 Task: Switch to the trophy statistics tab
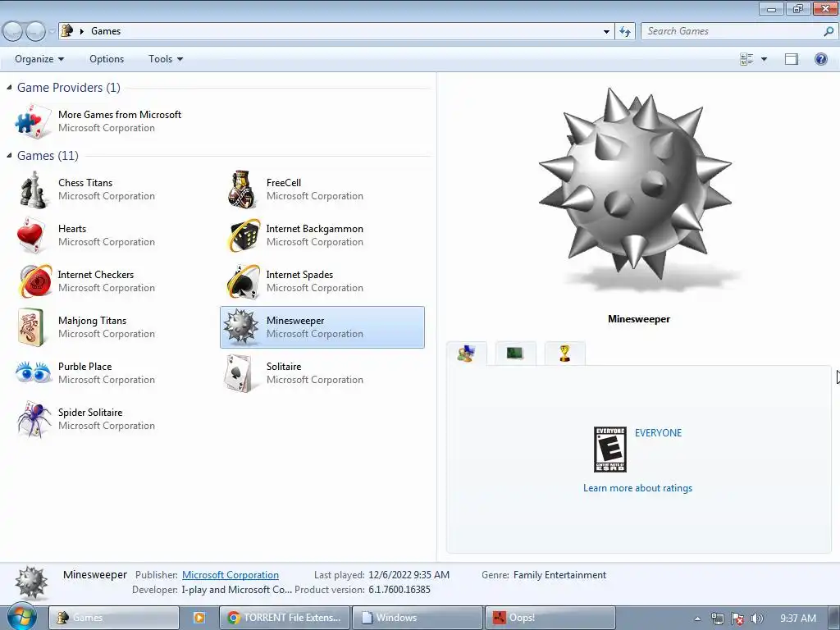(564, 353)
